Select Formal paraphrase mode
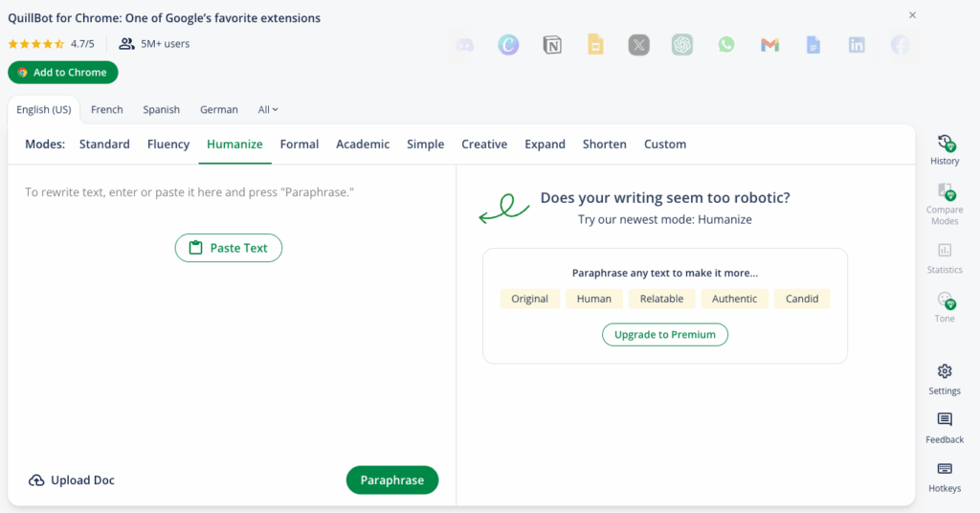The image size is (980, 513). pyautogui.click(x=300, y=145)
